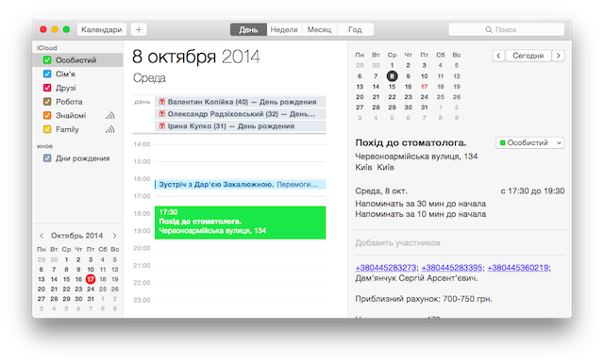Click gift icon on Олександр Радзіховський birthday
Image resolution: width=604 pixels, height=364 pixels.
162,114
